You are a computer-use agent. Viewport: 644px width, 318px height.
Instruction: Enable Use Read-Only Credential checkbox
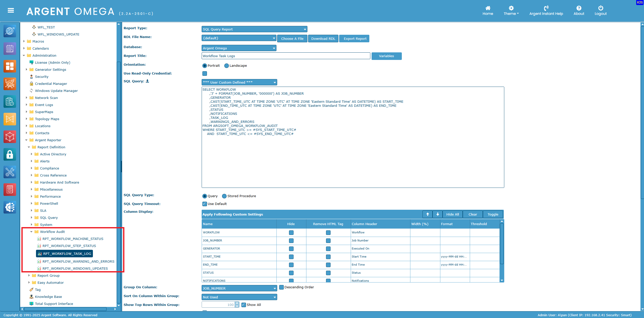pos(205,74)
